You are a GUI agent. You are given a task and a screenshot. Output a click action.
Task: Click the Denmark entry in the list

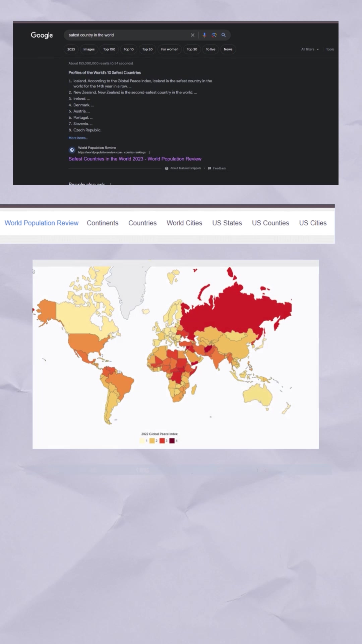click(81, 105)
